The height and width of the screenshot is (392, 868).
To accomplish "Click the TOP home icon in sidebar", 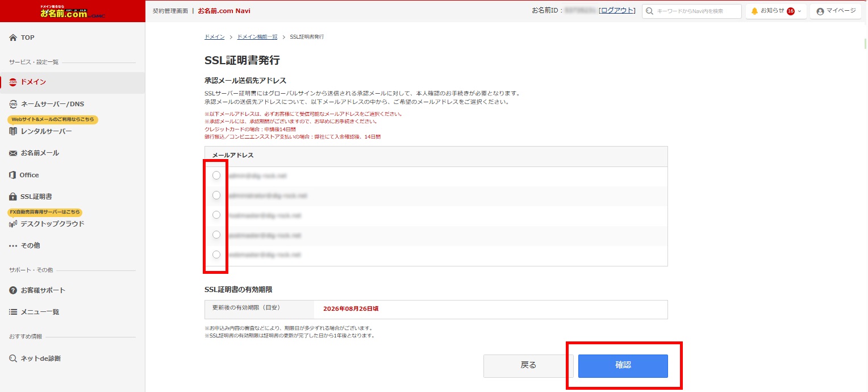I will [13, 37].
